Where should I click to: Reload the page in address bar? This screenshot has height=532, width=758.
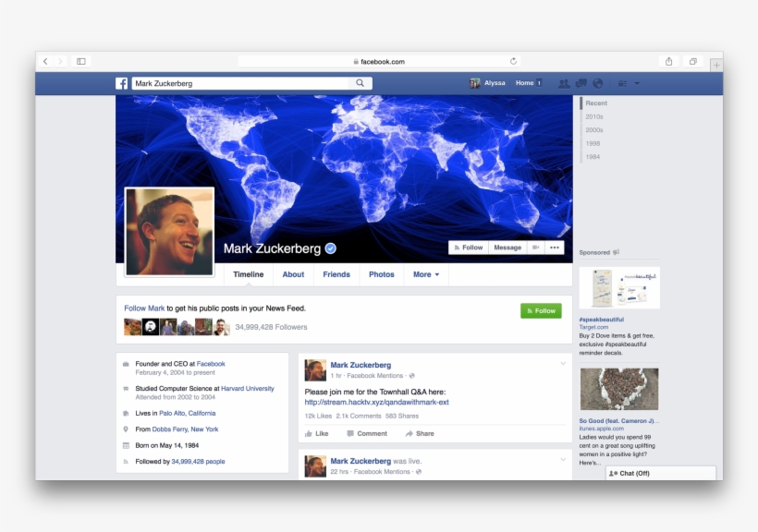point(513,61)
